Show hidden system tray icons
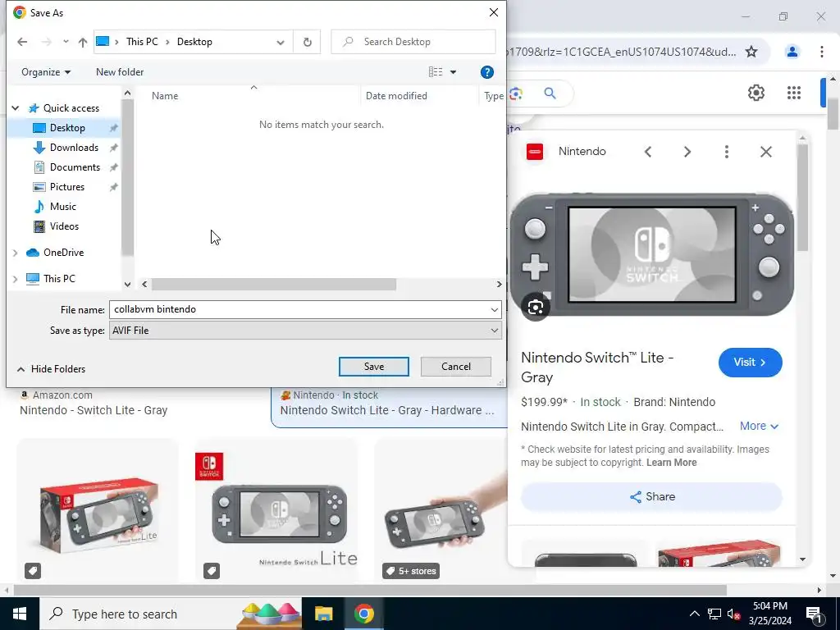840x630 pixels. pos(694,614)
